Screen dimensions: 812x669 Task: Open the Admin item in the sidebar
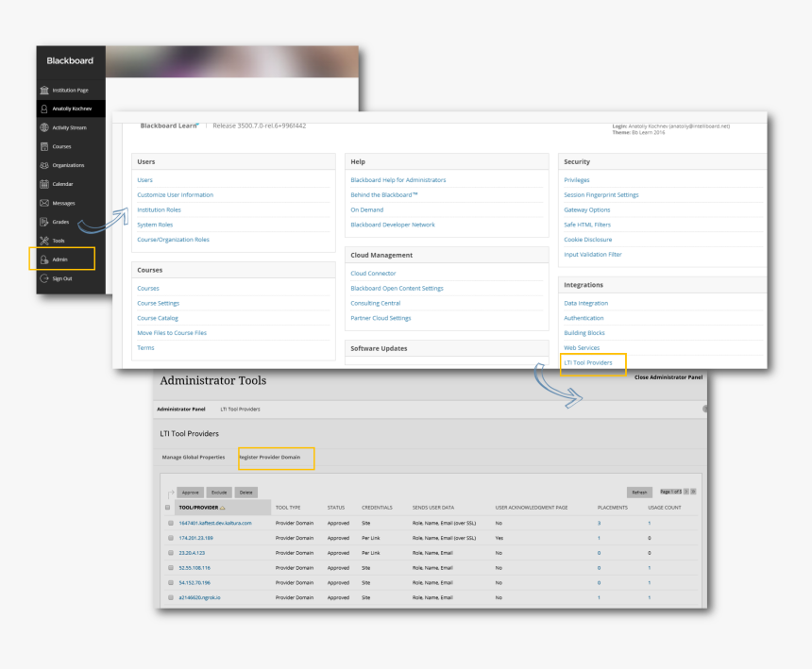pos(59,259)
